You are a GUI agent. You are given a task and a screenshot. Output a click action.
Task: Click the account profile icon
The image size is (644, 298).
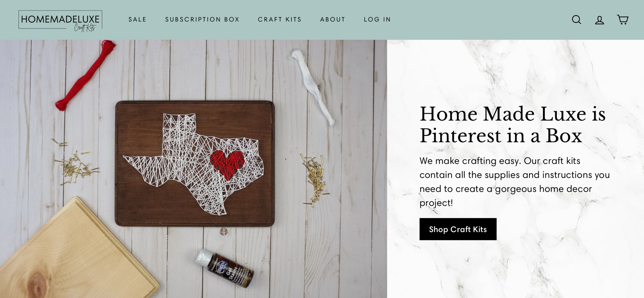point(599,20)
